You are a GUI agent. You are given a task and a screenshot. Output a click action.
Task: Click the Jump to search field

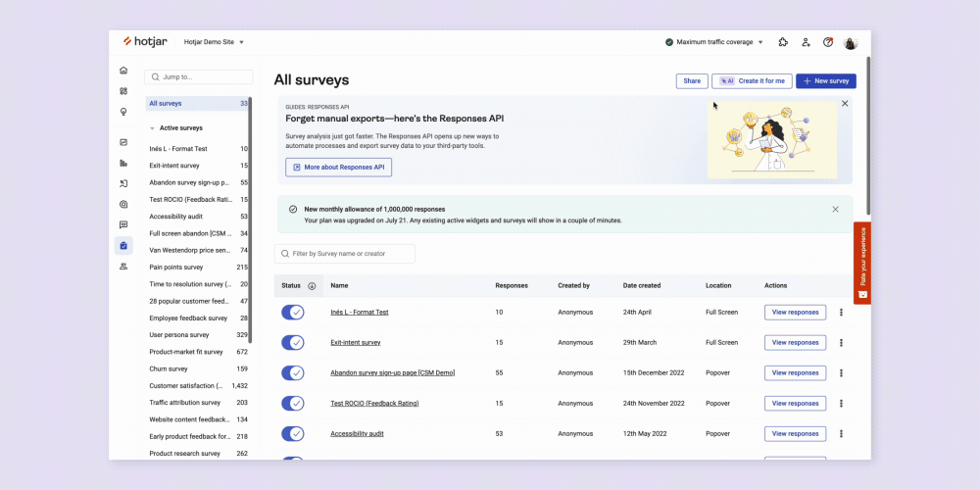[199, 76]
